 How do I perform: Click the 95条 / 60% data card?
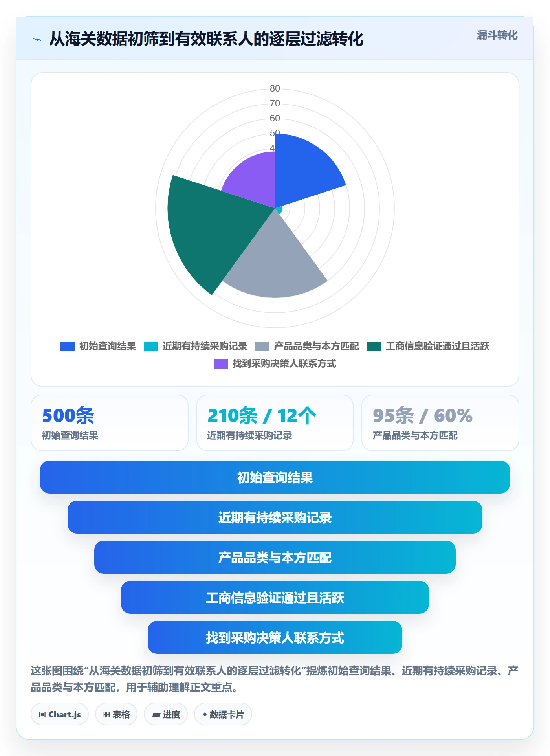[x=440, y=423]
